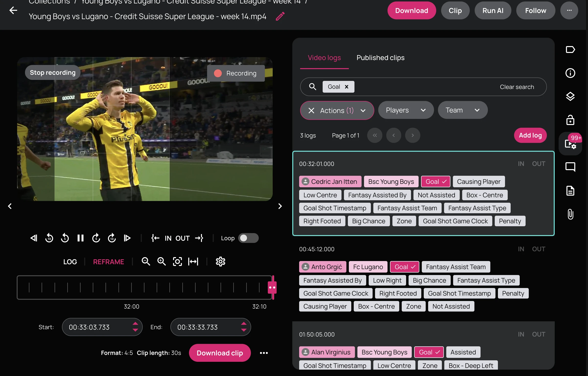Switch to the Published clips tab
The width and height of the screenshot is (588, 376).
click(x=380, y=58)
